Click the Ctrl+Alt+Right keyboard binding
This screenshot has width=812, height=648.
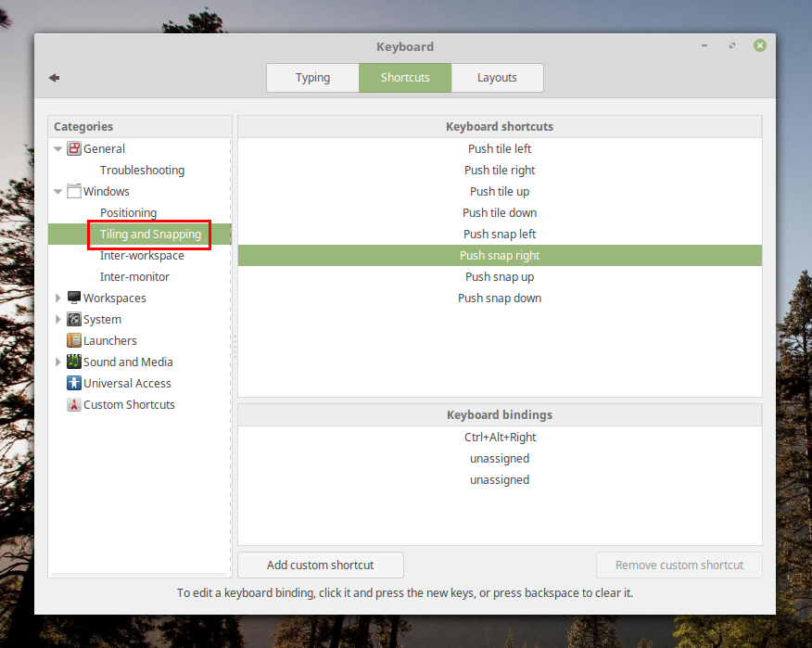(500, 438)
